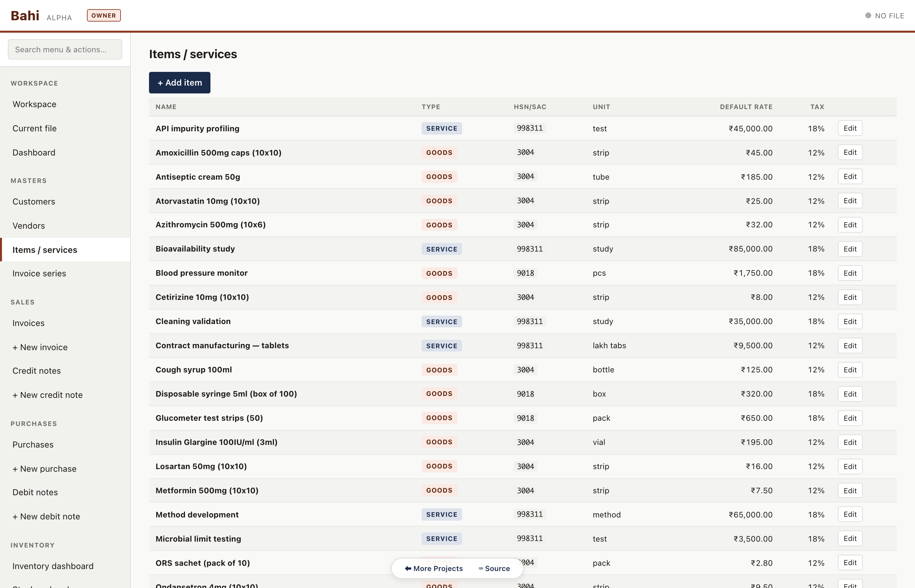Screen dimensions: 915x588
Task: Open Customers in the sidebar
Action: pyautogui.click(x=34, y=202)
